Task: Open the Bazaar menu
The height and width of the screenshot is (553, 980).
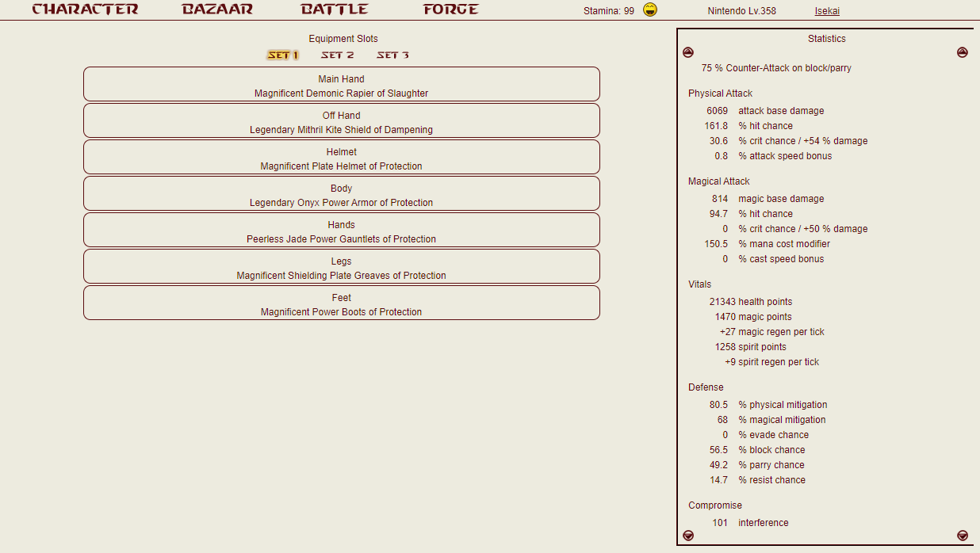Action: (217, 10)
